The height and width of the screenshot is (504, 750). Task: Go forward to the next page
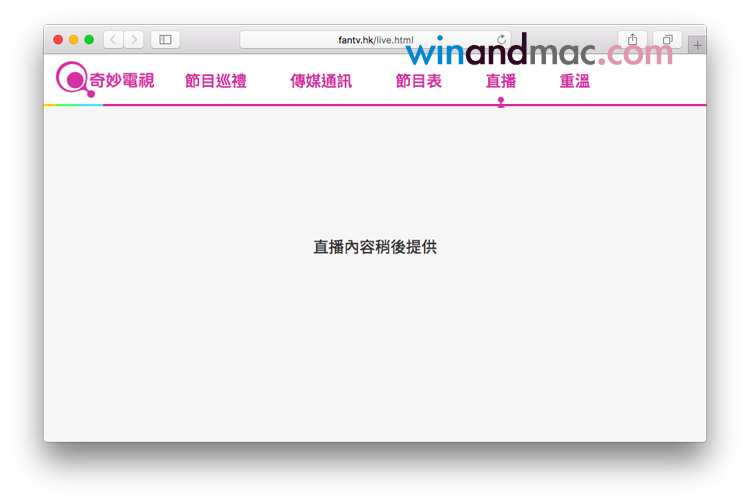point(134,40)
